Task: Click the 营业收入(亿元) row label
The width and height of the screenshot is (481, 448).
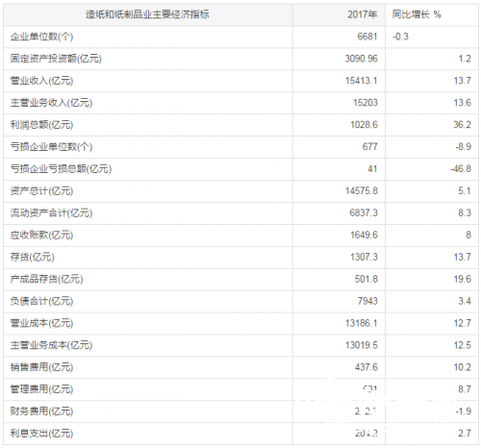Action: click(41, 81)
